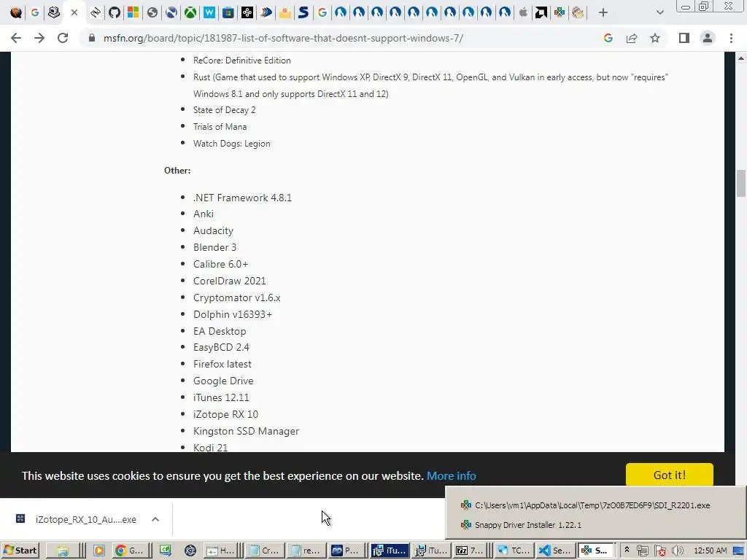The width and height of the screenshot is (747, 560).
Task: Click Show desktop button
Action: 740,551
